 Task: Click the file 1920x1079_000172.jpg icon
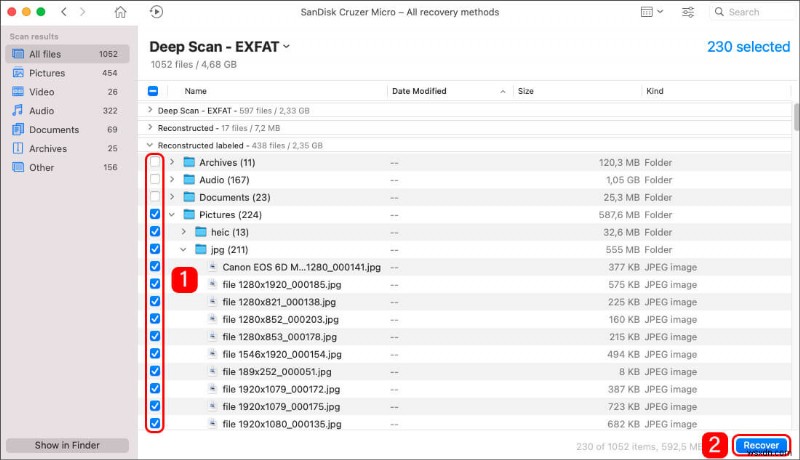pos(213,389)
